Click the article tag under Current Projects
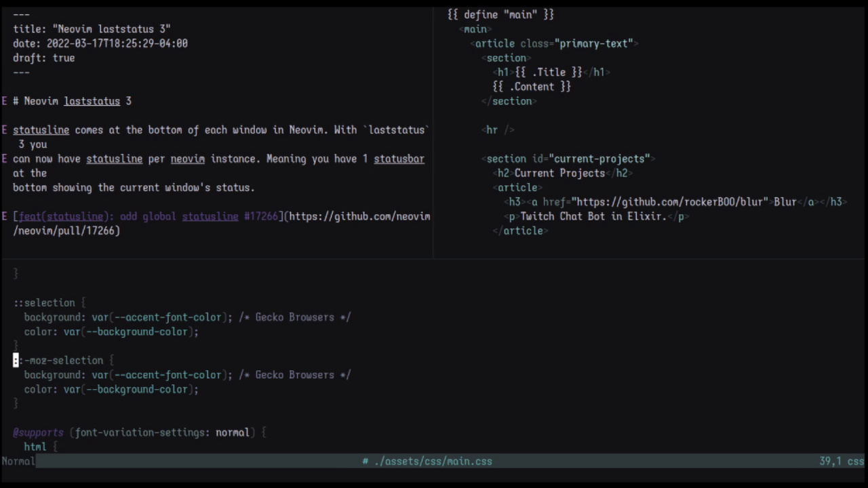The height and width of the screenshot is (488, 868). [x=517, y=187]
